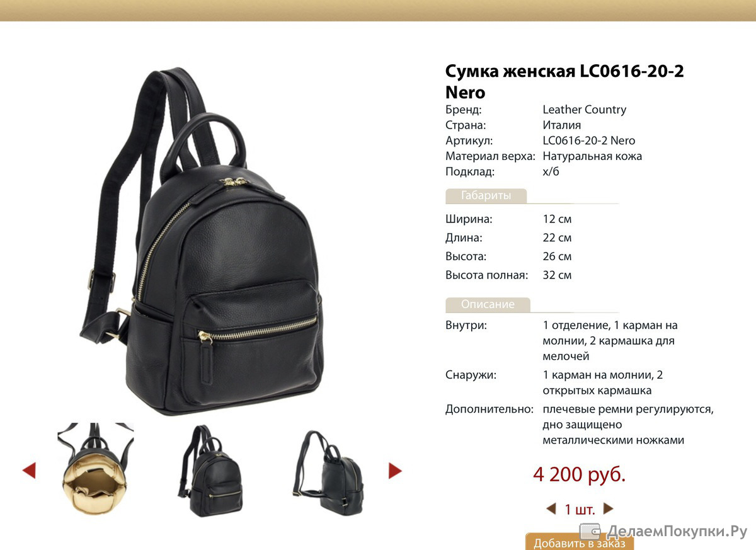The height and width of the screenshot is (550, 756).
Task: Click the golden header bar at top
Action: pyautogui.click(x=378, y=11)
